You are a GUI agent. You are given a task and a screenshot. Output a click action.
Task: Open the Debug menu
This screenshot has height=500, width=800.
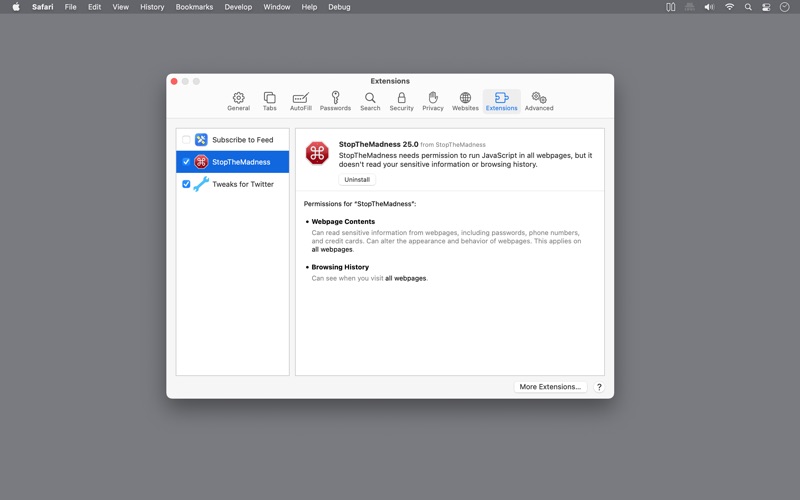tap(339, 7)
